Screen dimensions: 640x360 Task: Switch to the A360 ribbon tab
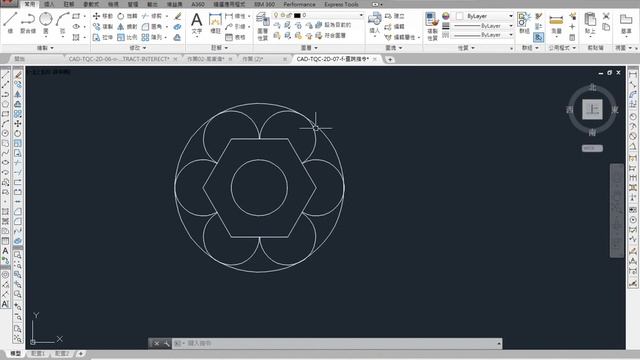[198, 4]
